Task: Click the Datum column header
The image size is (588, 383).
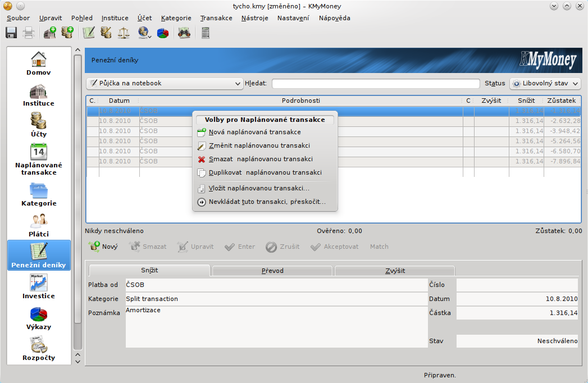Action: tap(119, 101)
